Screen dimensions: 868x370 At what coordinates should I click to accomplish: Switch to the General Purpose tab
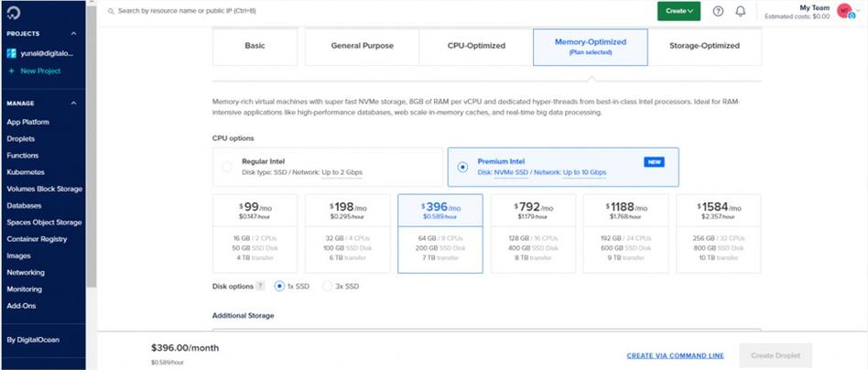pos(362,46)
